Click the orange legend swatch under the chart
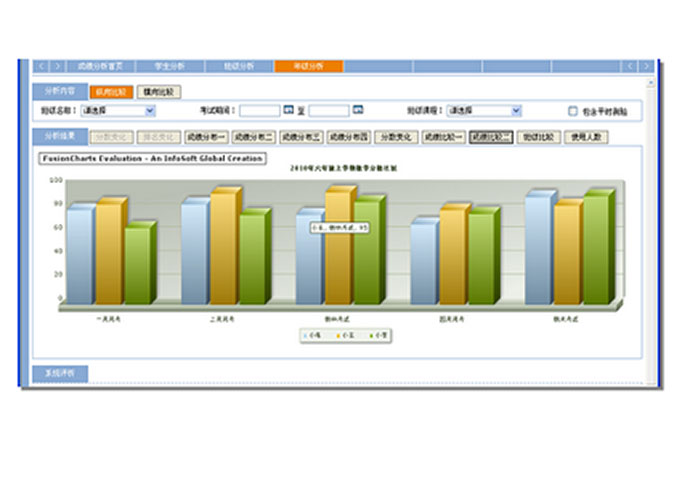 click(x=340, y=336)
